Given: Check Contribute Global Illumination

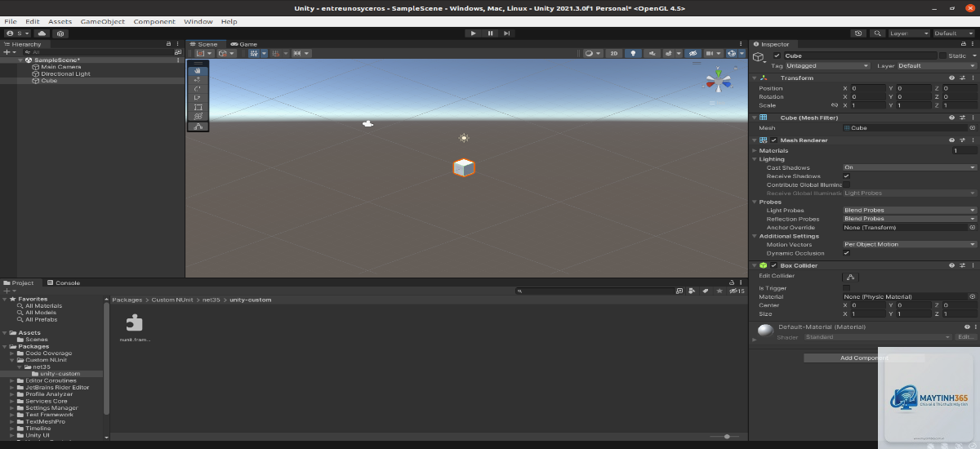Looking at the screenshot, I should click(x=846, y=184).
